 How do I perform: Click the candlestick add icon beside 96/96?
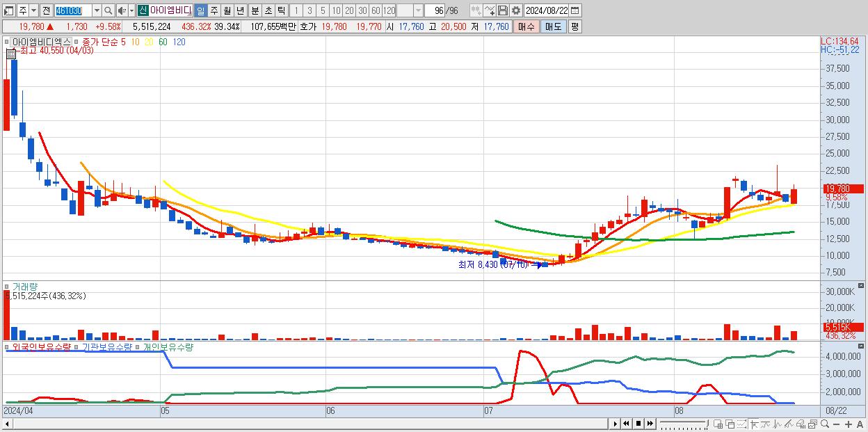(x=476, y=10)
